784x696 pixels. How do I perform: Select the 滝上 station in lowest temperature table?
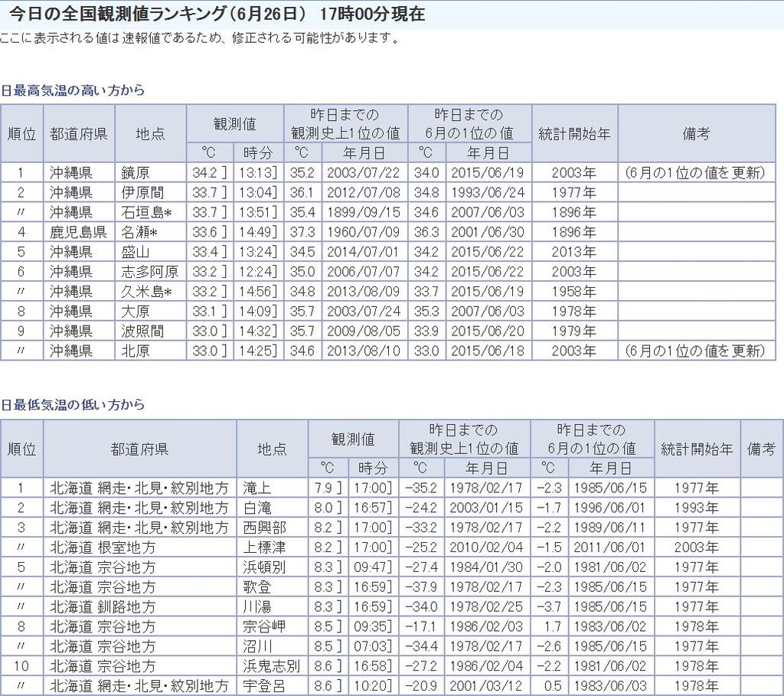click(256, 488)
